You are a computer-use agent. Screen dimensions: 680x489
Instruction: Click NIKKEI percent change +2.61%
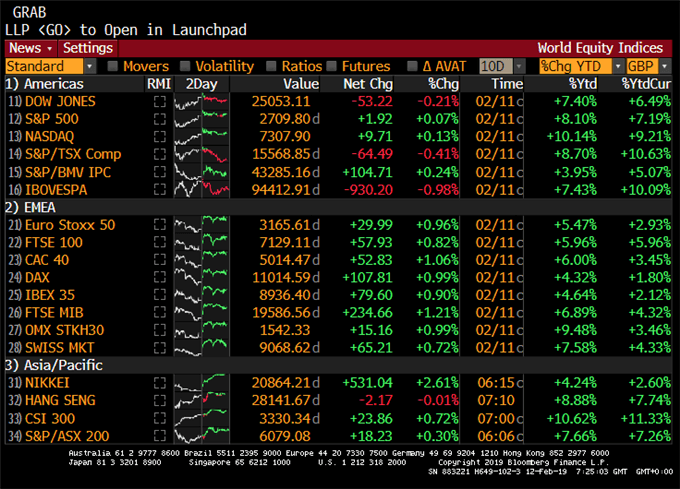coord(437,383)
